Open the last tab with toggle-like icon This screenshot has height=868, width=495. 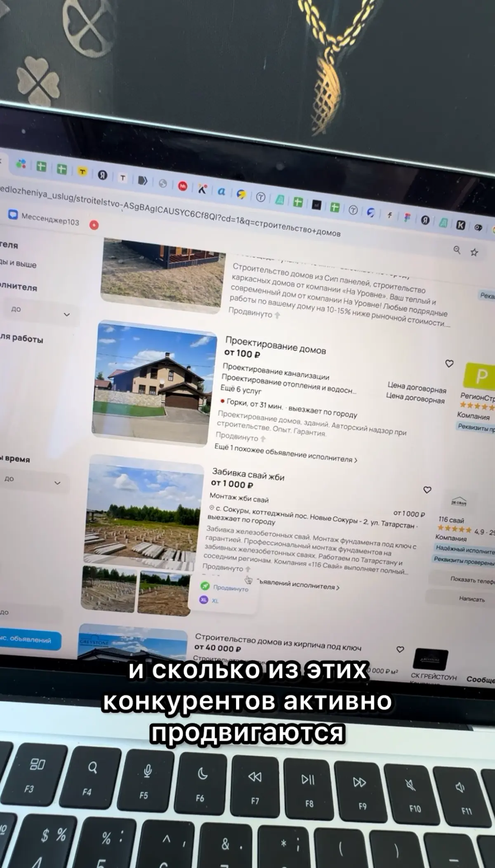(478, 227)
